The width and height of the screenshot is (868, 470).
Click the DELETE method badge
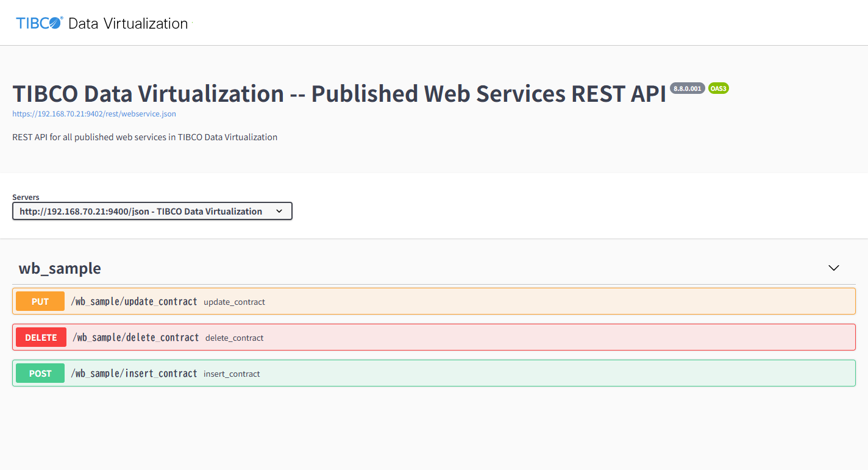click(x=41, y=337)
